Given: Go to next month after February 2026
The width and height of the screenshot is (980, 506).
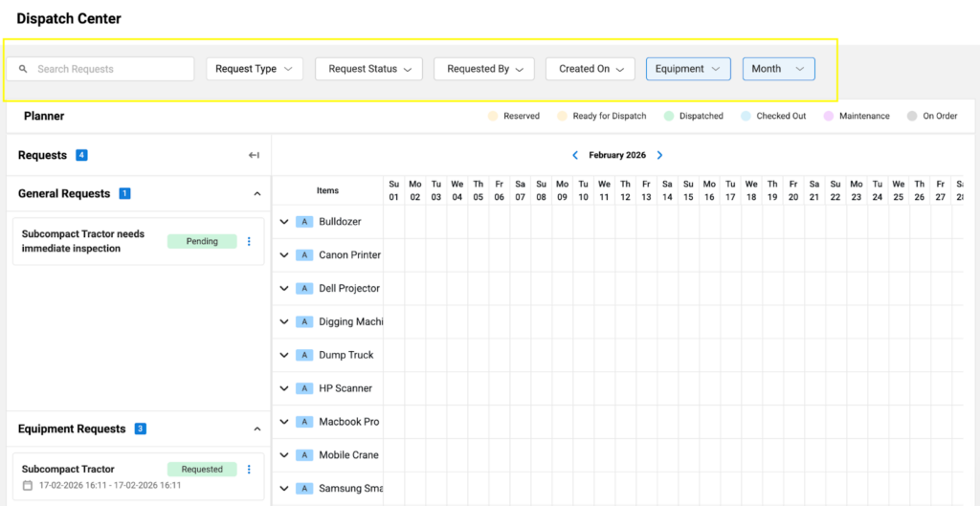Looking at the screenshot, I should (x=659, y=155).
